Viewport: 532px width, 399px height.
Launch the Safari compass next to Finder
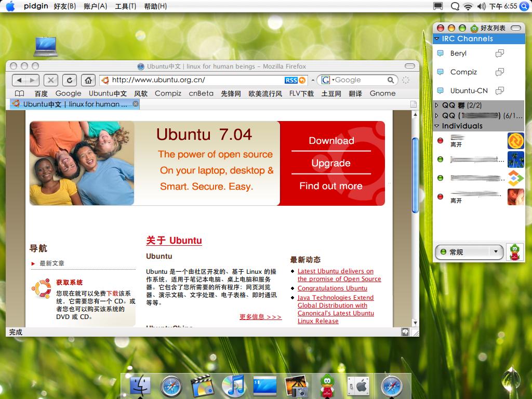pos(171,386)
